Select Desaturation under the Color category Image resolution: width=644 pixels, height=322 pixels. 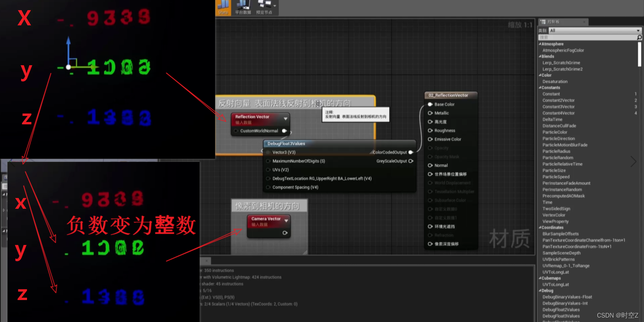click(555, 81)
